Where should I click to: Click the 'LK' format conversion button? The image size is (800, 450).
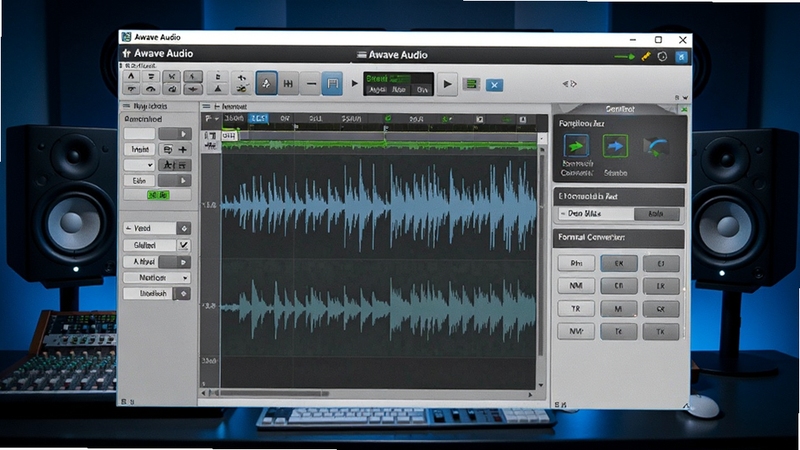[x=661, y=286]
